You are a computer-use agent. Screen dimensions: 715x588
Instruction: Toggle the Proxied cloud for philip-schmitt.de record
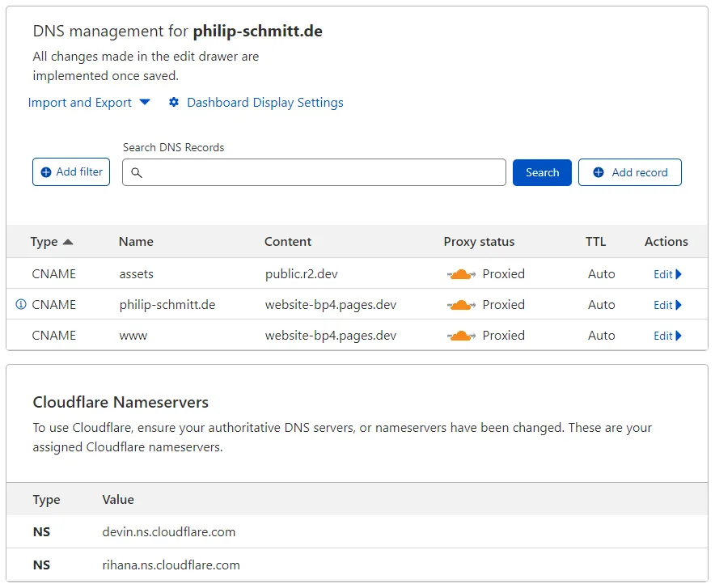tap(461, 305)
